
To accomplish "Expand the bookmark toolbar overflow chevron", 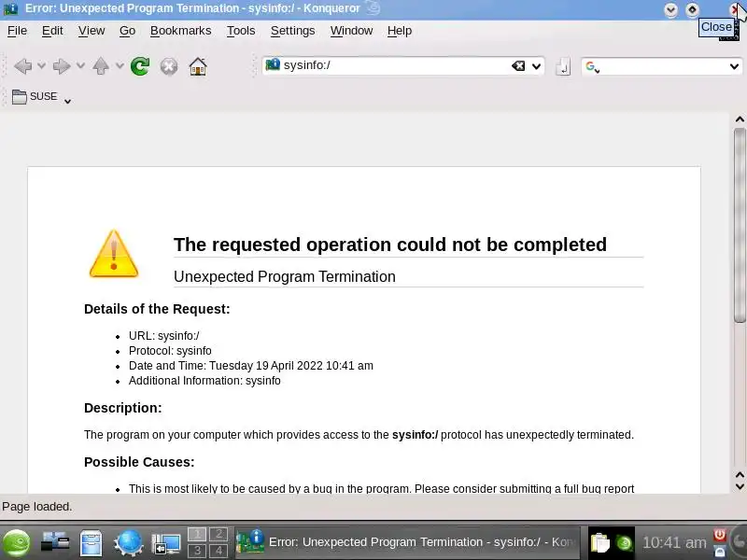I will [67, 101].
